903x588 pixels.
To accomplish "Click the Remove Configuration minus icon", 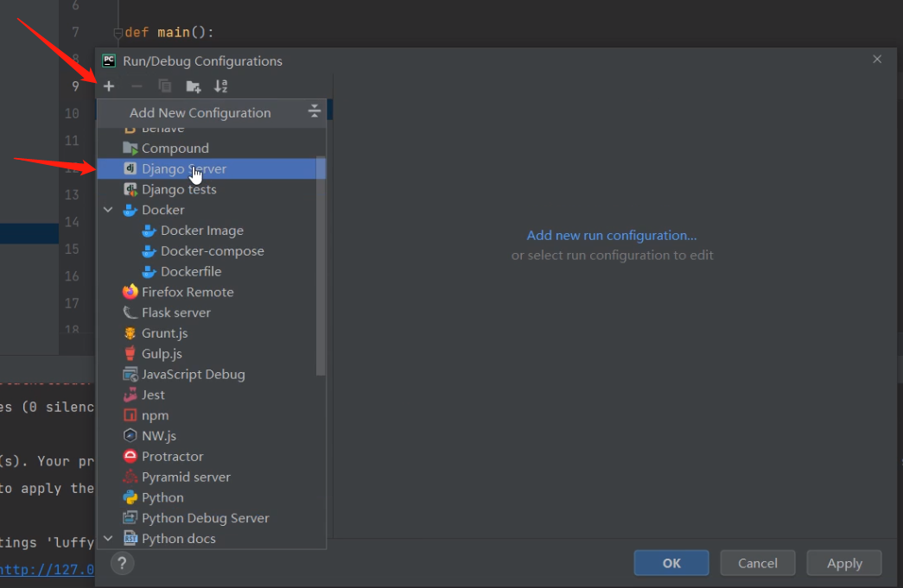I will 137,86.
